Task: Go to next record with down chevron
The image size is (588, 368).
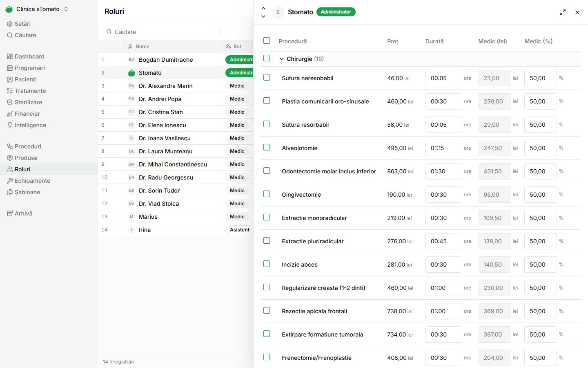Action: click(263, 16)
